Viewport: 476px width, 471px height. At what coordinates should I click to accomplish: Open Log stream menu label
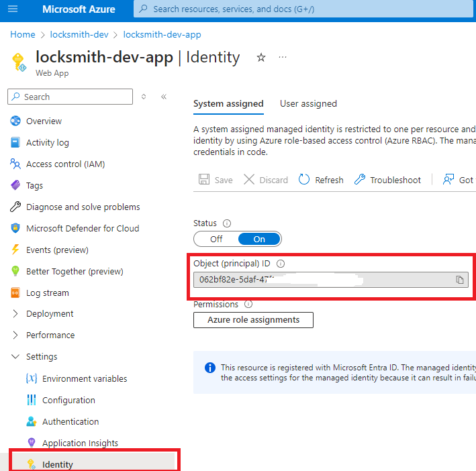[48, 293]
